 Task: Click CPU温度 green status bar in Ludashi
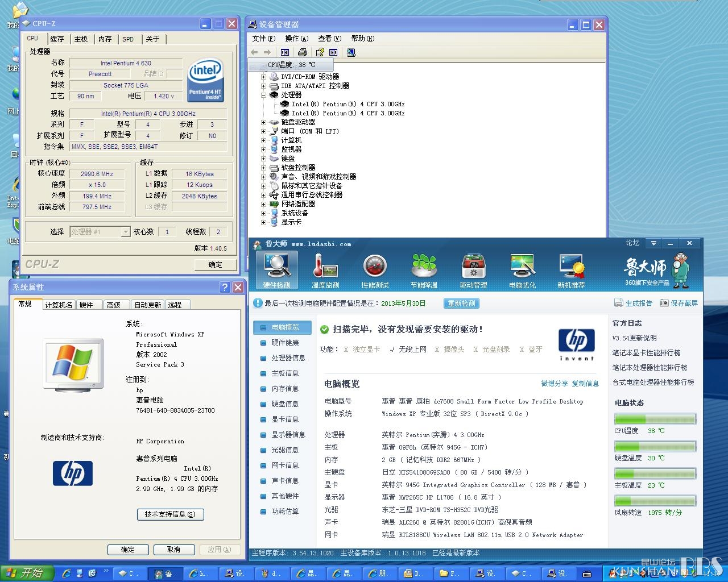655,419
